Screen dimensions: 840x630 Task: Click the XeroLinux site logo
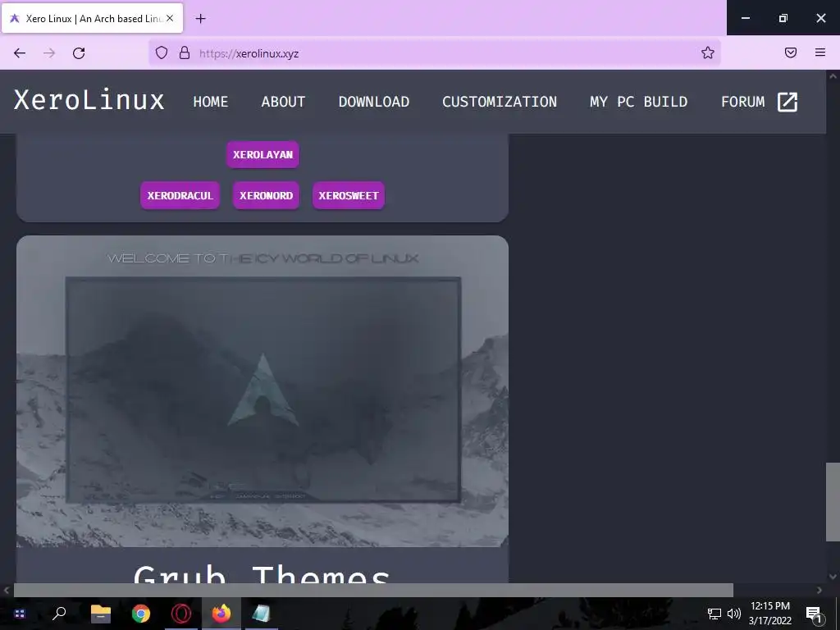click(x=89, y=100)
